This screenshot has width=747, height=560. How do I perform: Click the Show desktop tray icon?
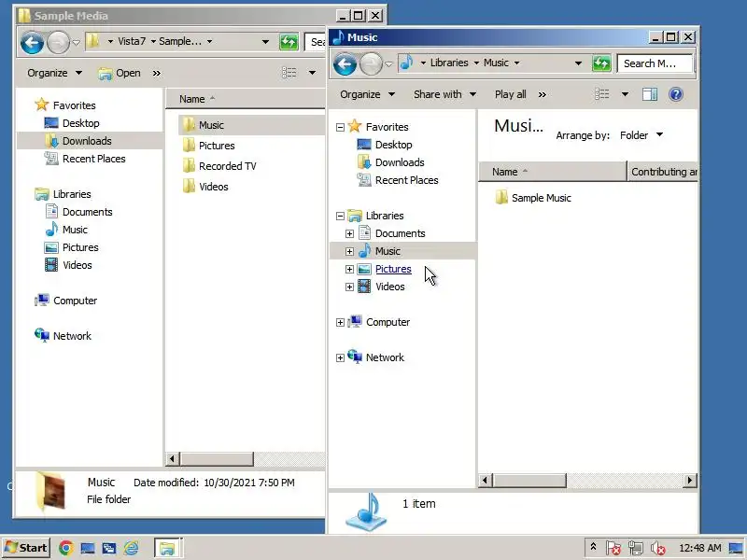click(737, 549)
